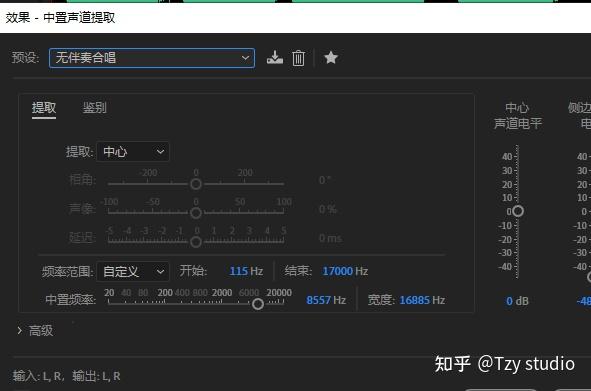Switch to the 鉴别 tab

point(95,108)
